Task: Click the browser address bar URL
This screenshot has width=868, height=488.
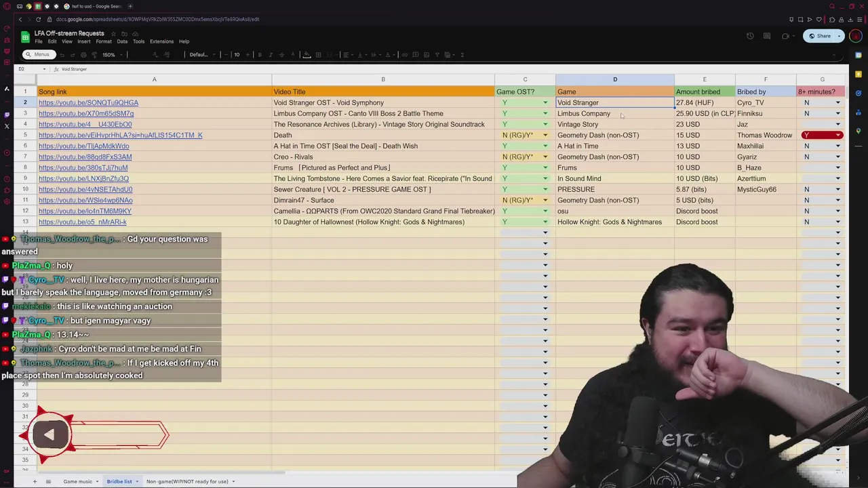Action: click(157, 19)
